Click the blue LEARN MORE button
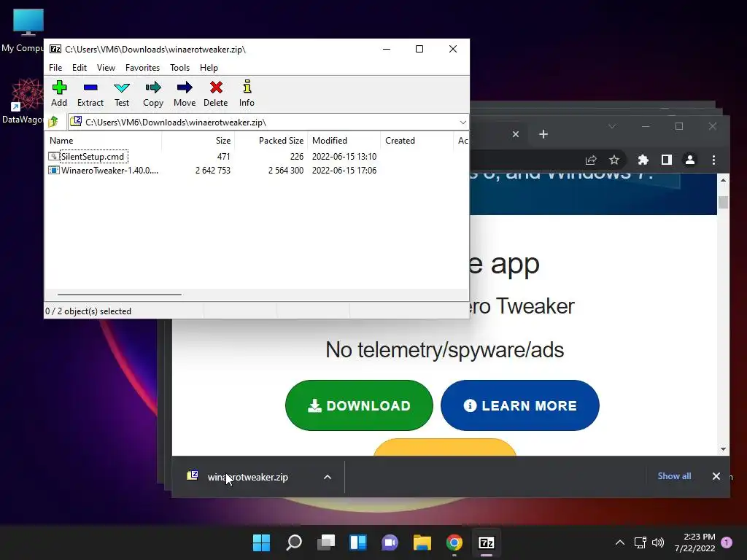This screenshot has height=560, width=747. (x=519, y=405)
